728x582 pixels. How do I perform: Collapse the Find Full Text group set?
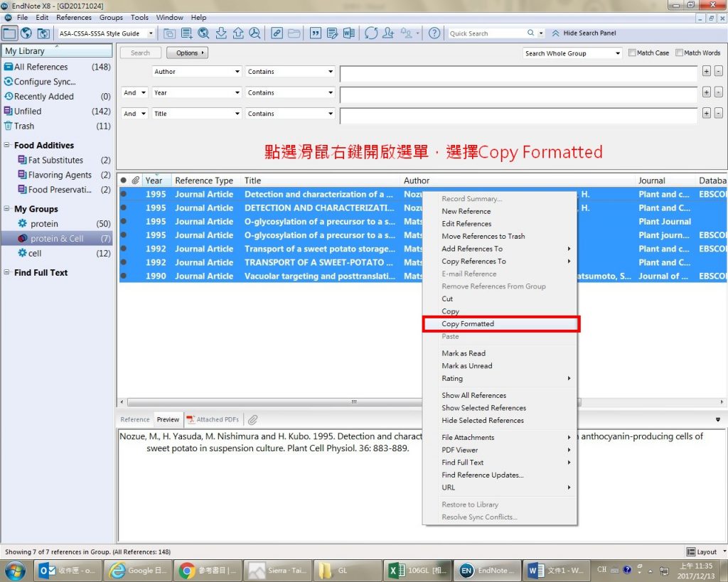click(7, 272)
